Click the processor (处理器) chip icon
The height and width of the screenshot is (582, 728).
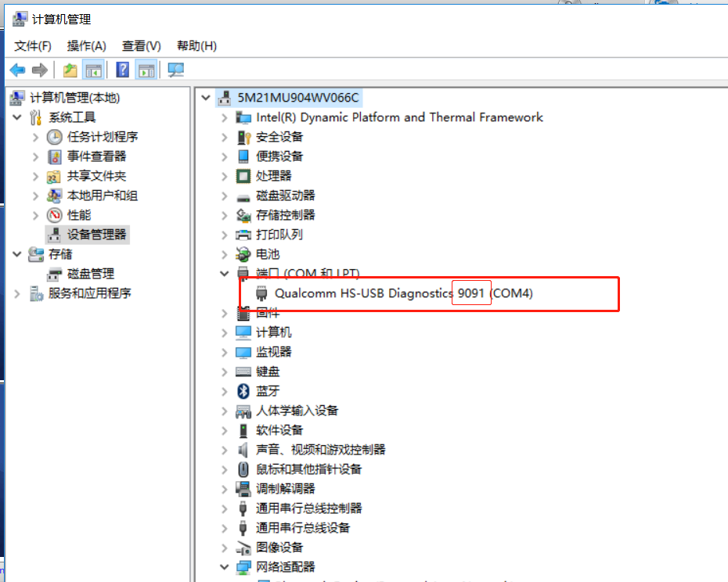click(x=243, y=176)
